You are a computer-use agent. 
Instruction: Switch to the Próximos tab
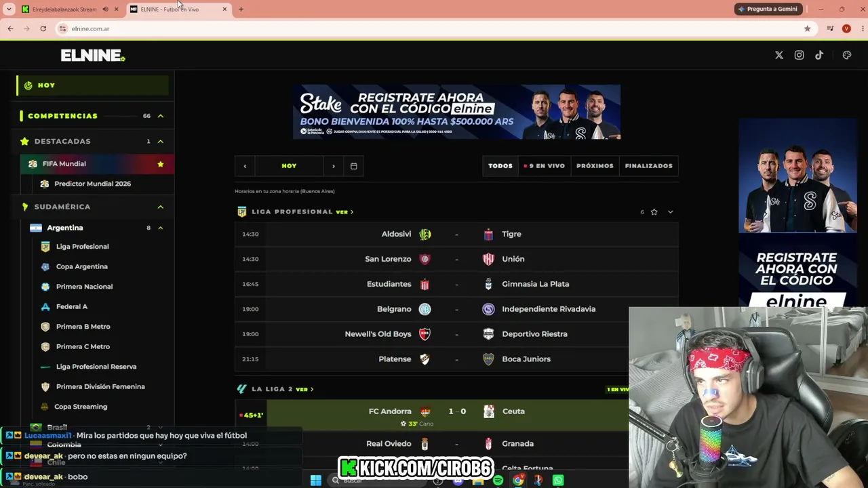[x=595, y=166]
